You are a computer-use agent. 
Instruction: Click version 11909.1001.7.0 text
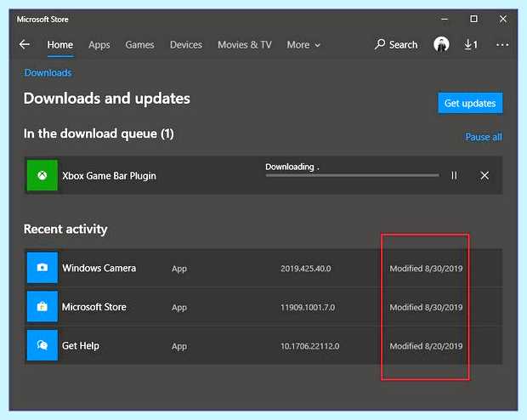(x=308, y=308)
